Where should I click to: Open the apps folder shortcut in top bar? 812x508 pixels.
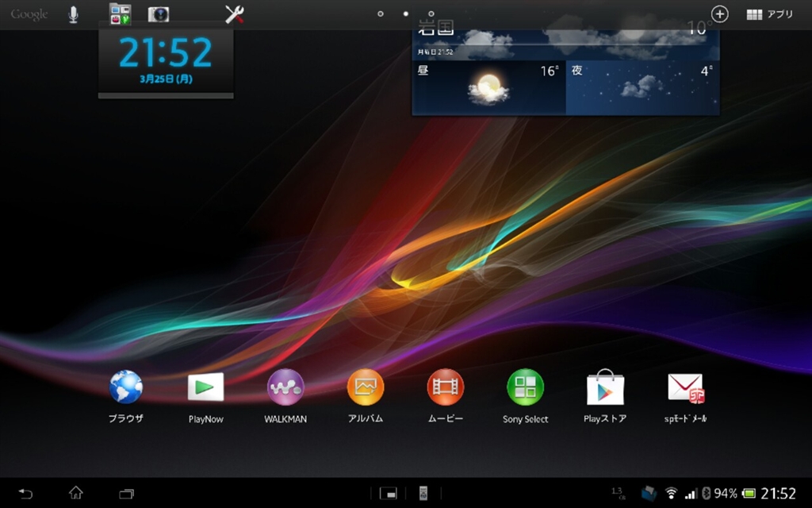tap(120, 14)
